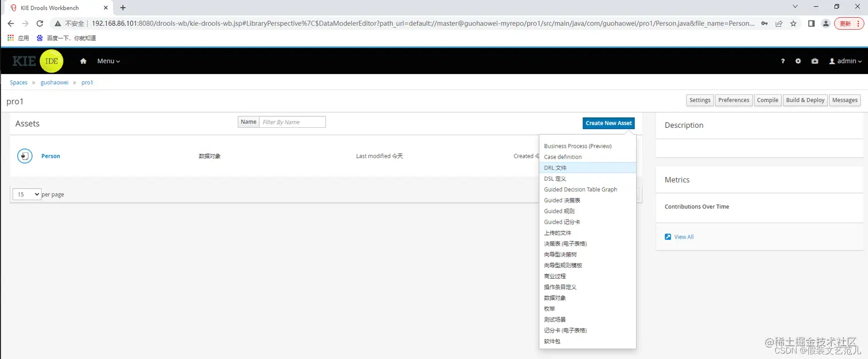
Task: Click the pro1 breadcrumb link
Action: point(87,83)
